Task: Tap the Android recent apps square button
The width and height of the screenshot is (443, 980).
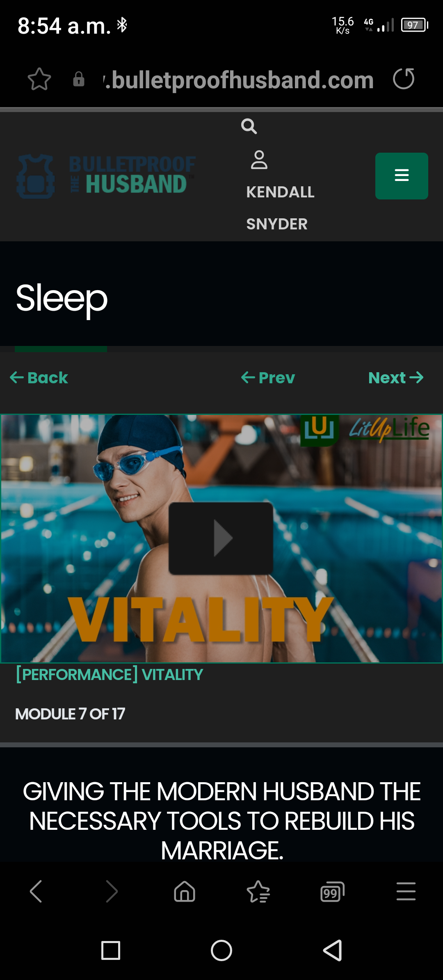Action: tap(111, 950)
